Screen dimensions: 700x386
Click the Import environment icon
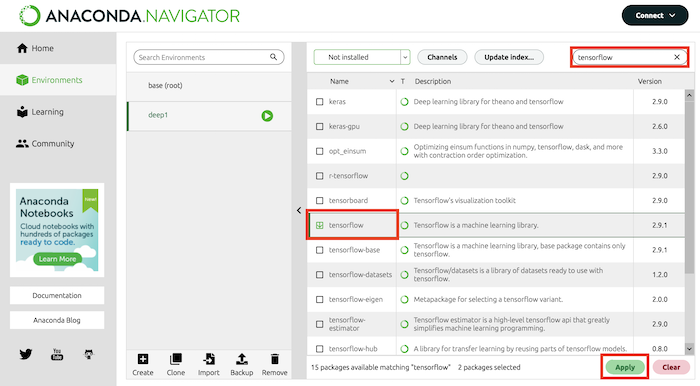208,359
